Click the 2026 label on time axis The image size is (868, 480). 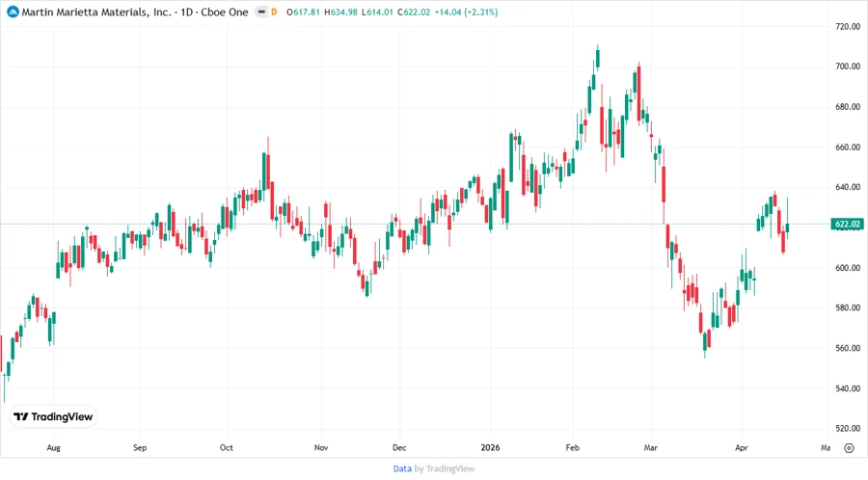click(x=491, y=447)
